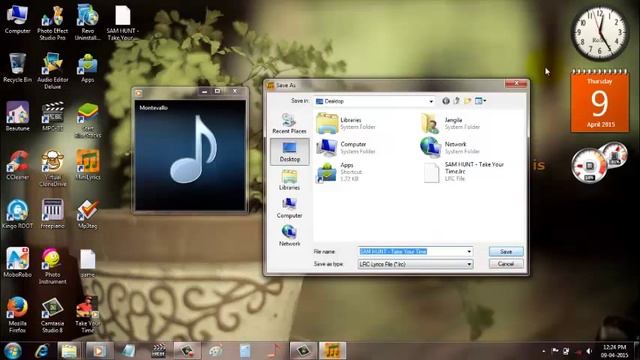Select MiniLyrics desktop icon
Image resolution: width=640 pixels, height=360 pixels.
tap(87, 165)
